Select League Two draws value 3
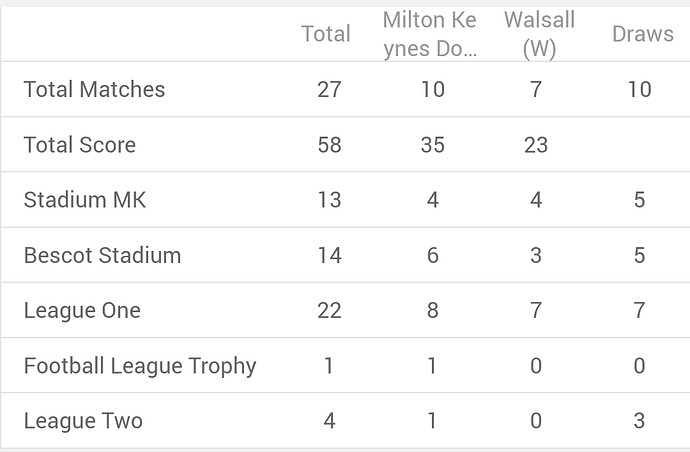This screenshot has width=690, height=452. click(639, 421)
